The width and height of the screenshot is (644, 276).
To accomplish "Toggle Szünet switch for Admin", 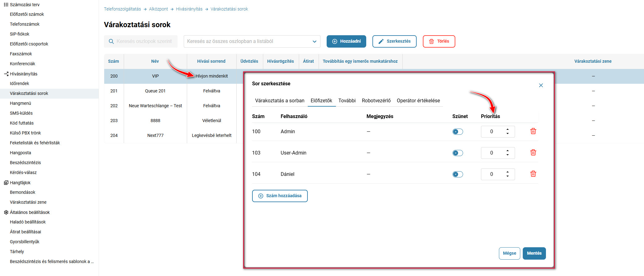I will [x=457, y=132].
